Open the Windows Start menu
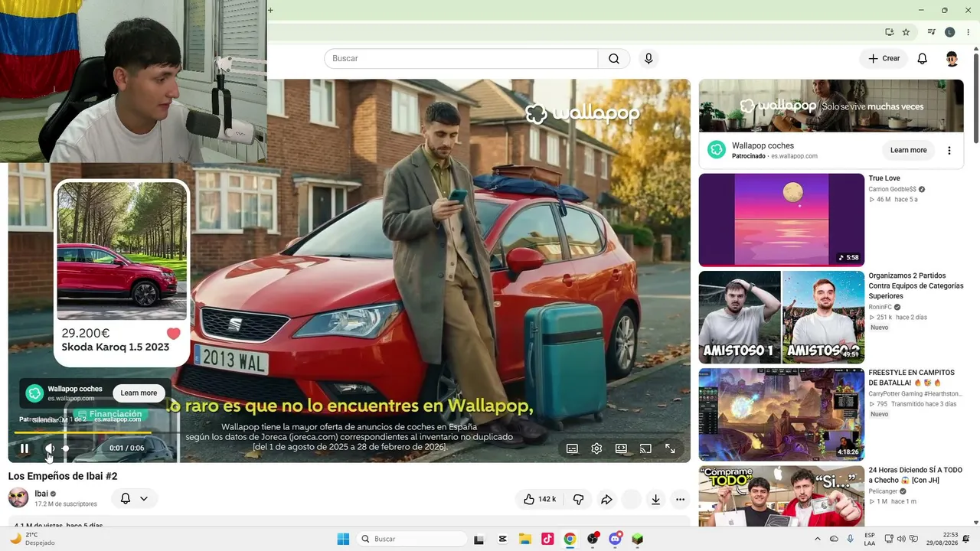Viewport: 980px width, 551px height. pyautogui.click(x=343, y=539)
